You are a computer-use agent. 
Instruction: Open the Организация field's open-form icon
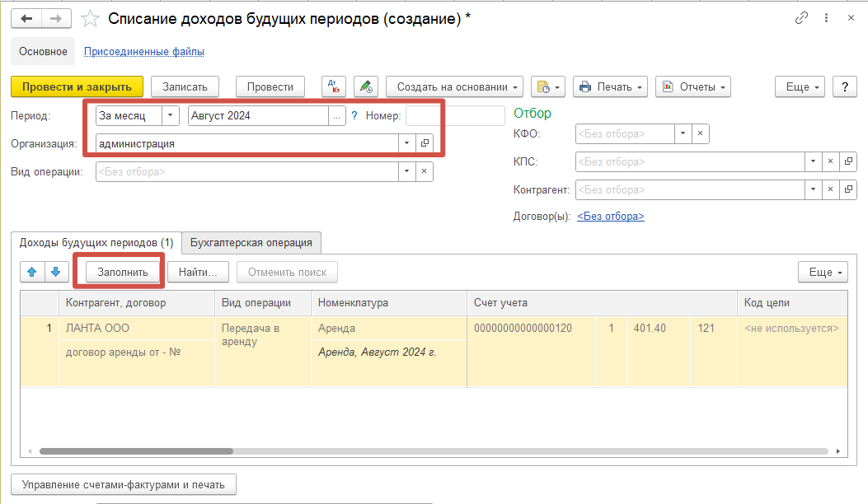[x=425, y=143]
